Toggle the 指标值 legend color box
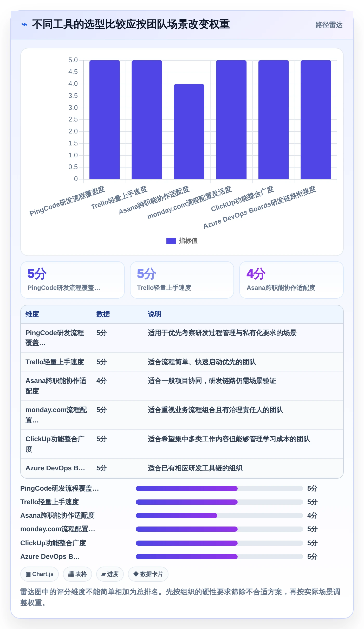Image resolution: width=364 pixels, height=629 pixels. [x=171, y=241]
